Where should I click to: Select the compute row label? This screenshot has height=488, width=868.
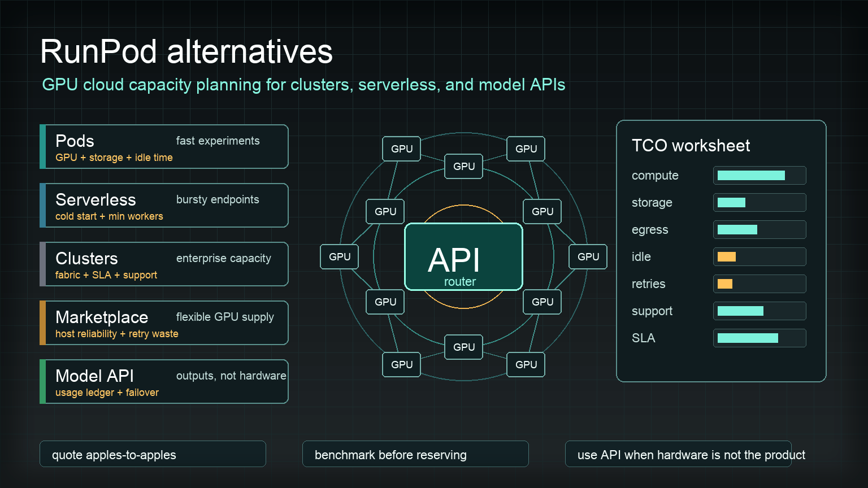click(655, 176)
